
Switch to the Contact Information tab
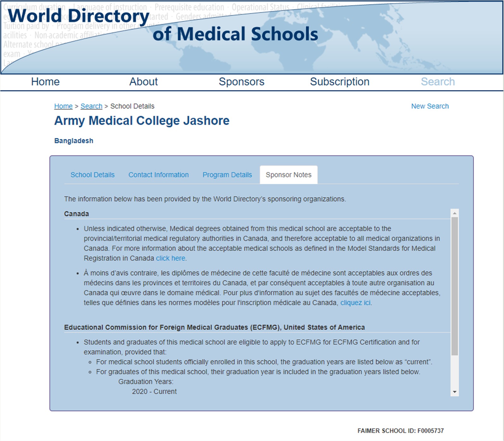(158, 175)
